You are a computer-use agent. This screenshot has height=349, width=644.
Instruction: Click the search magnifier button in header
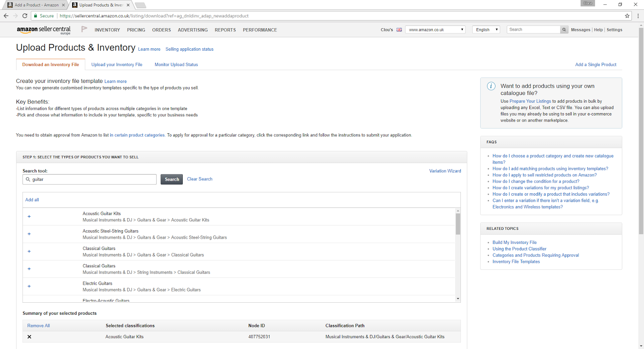tap(564, 29)
